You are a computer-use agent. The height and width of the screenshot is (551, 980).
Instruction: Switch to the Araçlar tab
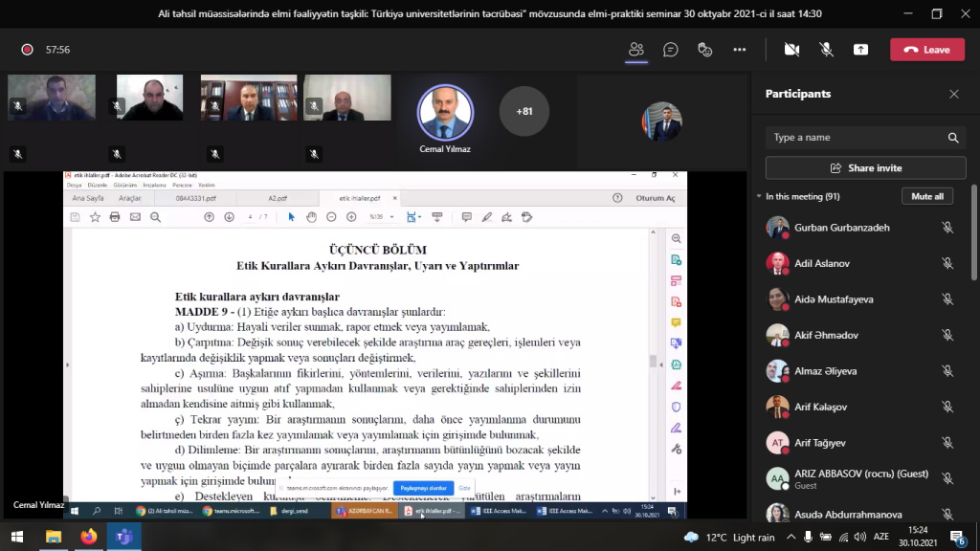130,198
